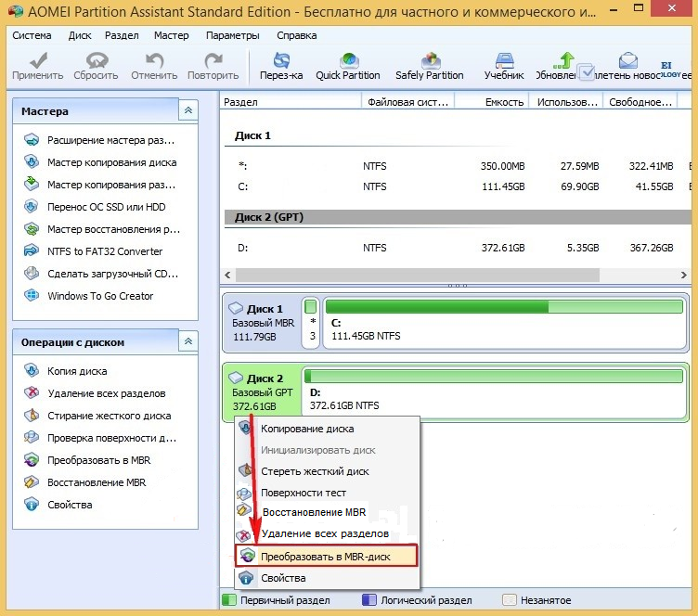698x616 pixels.
Task: Open the Параметры menu
Action: [x=233, y=35]
